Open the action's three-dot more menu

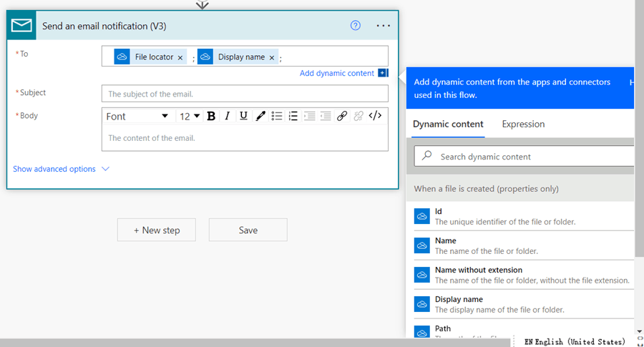coord(384,26)
